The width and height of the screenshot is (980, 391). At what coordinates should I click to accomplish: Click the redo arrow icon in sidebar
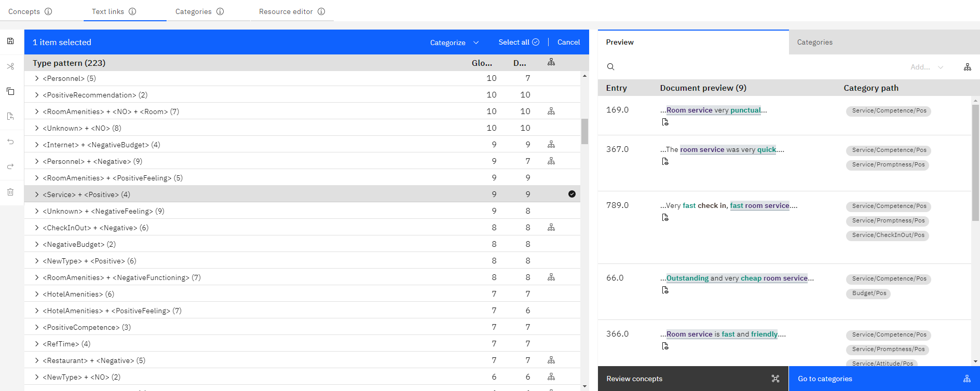(10, 166)
